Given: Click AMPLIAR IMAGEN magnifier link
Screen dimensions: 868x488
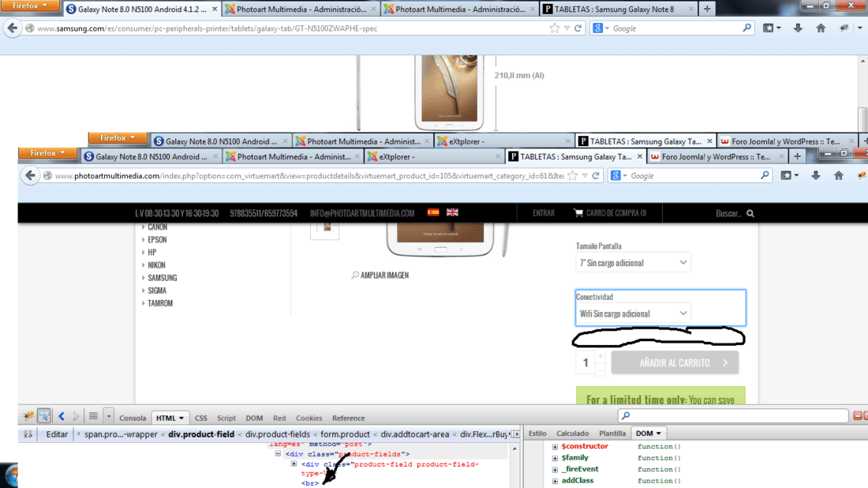Looking at the screenshot, I should (x=380, y=276).
